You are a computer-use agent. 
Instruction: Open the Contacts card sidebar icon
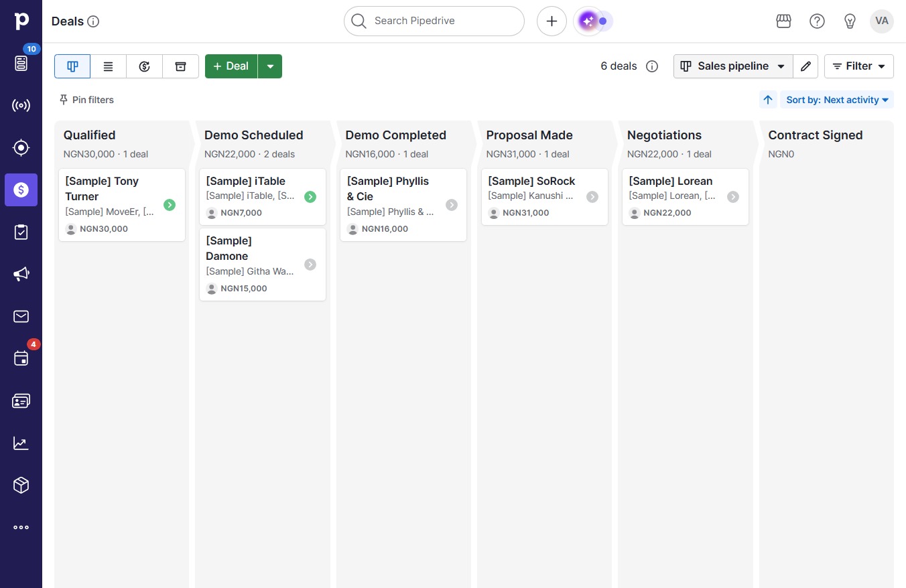pos(21,400)
